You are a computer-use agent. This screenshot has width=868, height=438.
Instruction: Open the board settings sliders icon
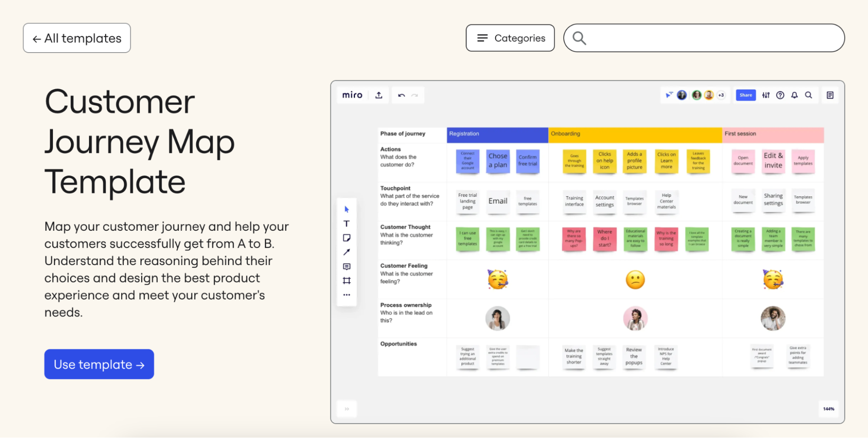point(766,95)
